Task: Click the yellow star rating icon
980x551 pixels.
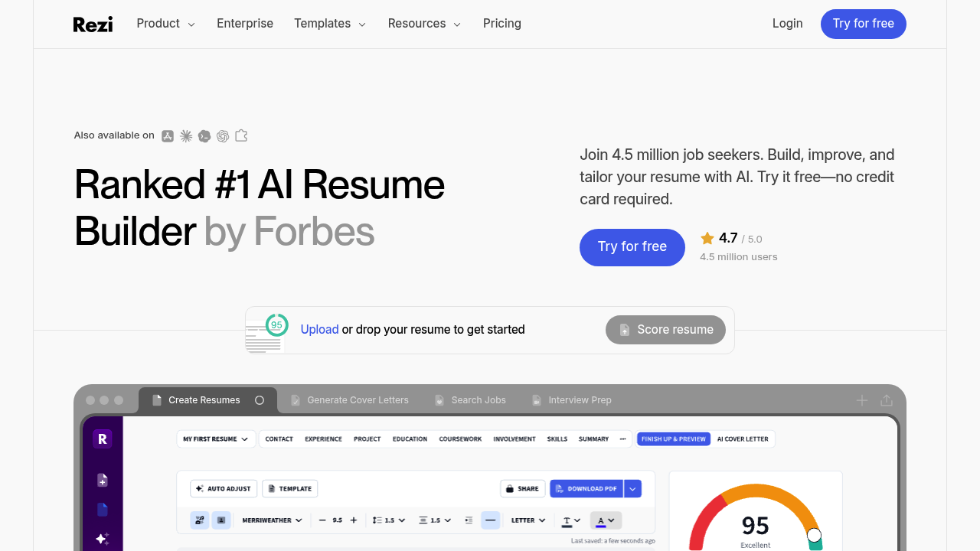Action: pos(707,239)
